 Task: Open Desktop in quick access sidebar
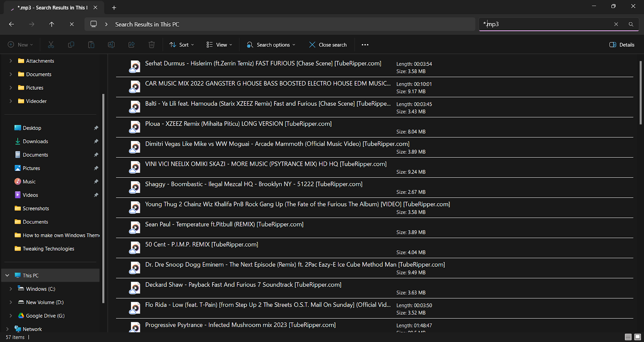click(x=32, y=128)
